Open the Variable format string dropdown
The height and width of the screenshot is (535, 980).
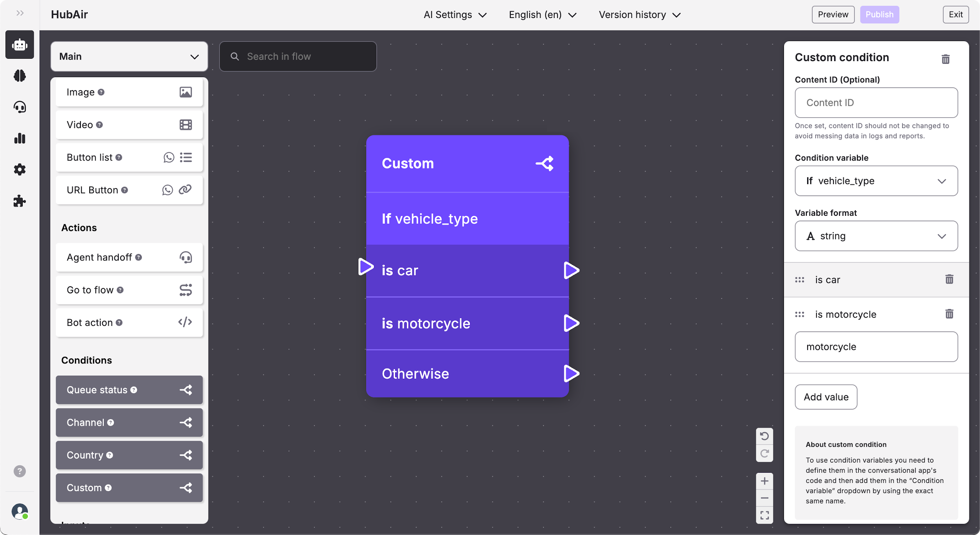coord(876,236)
